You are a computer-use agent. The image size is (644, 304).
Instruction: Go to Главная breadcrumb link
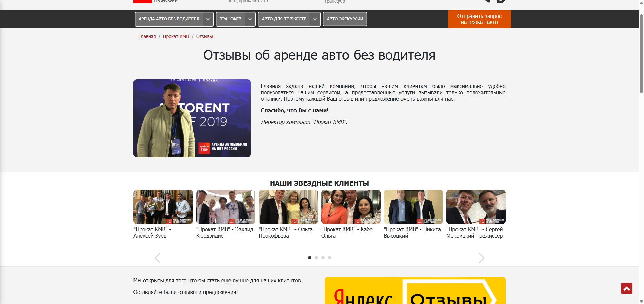(x=147, y=36)
